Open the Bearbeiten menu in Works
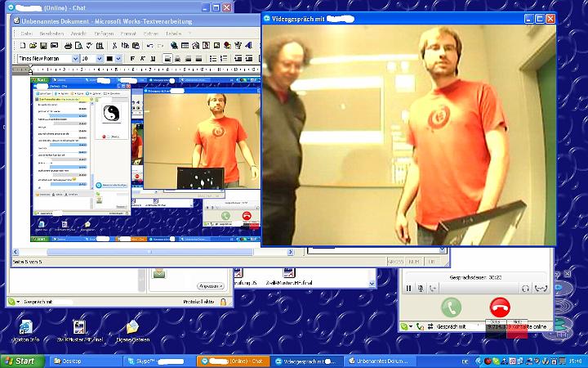 (51, 34)
